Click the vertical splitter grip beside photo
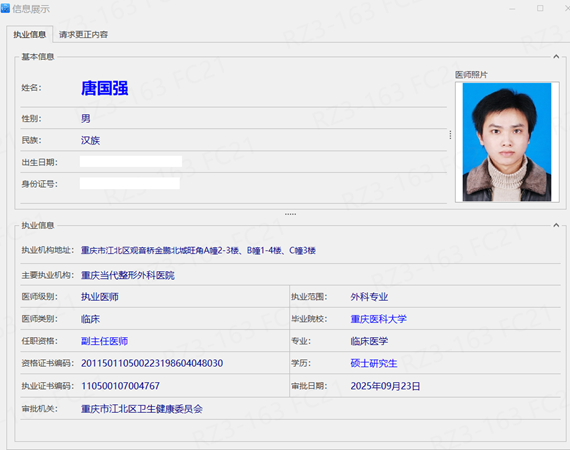Screen dimensions: 570x450 coord(450,135)
